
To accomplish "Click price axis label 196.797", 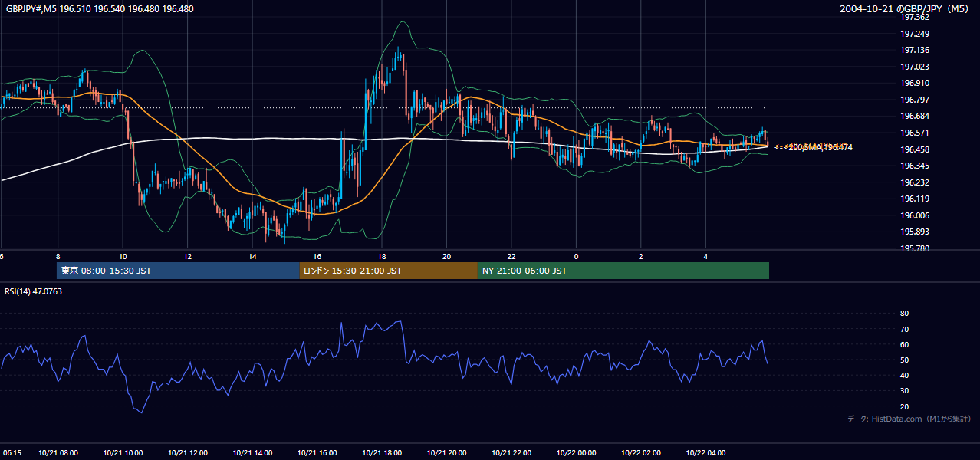I will coord(914,100).
